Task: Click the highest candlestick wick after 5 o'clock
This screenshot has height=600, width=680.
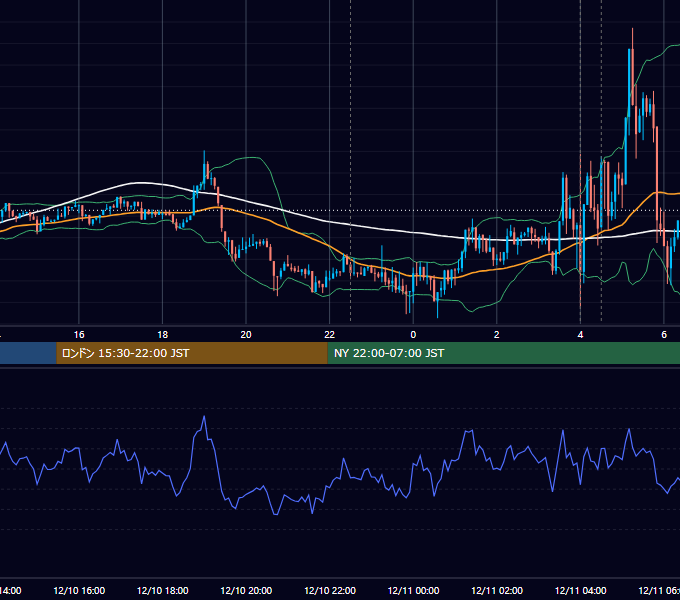Action: (633, 39)
